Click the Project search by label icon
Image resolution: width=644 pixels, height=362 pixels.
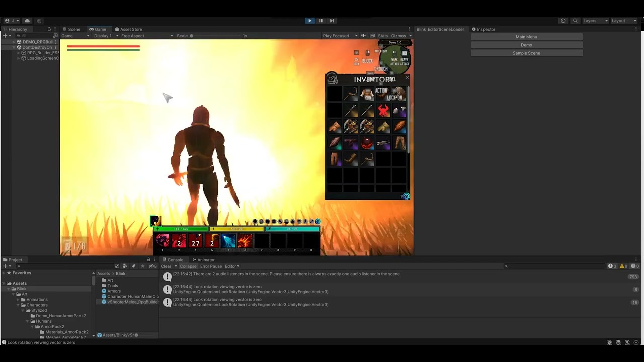pos(133,266)
